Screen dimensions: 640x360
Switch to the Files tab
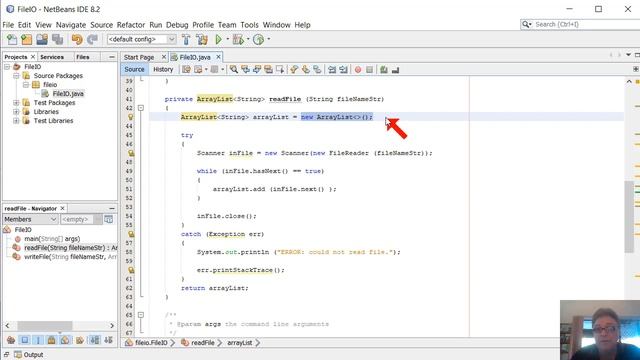coord(82,57)
